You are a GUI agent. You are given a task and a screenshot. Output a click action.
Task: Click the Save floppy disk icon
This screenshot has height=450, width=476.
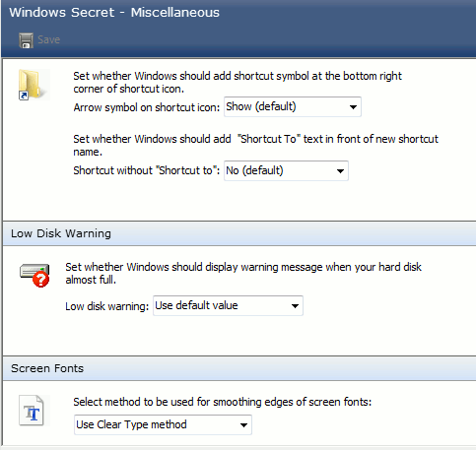(26, 40)
